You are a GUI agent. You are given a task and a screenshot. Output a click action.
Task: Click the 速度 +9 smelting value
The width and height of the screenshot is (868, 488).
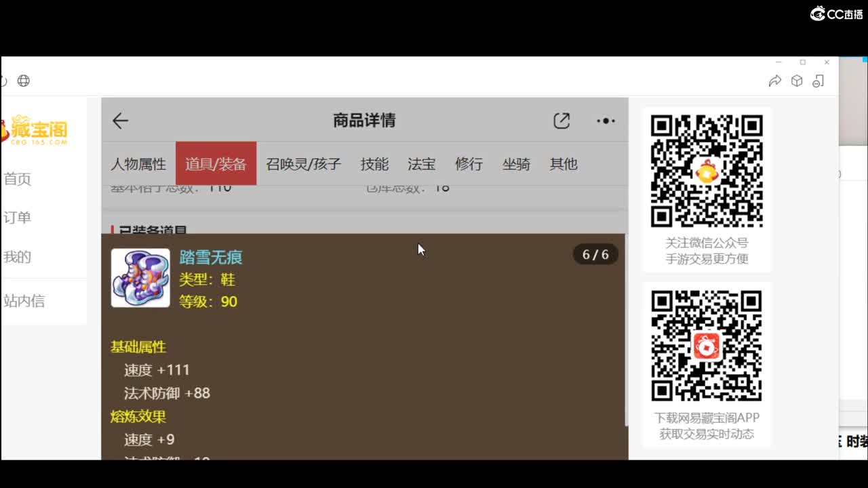pyautogui.click(x=149, y=440)
